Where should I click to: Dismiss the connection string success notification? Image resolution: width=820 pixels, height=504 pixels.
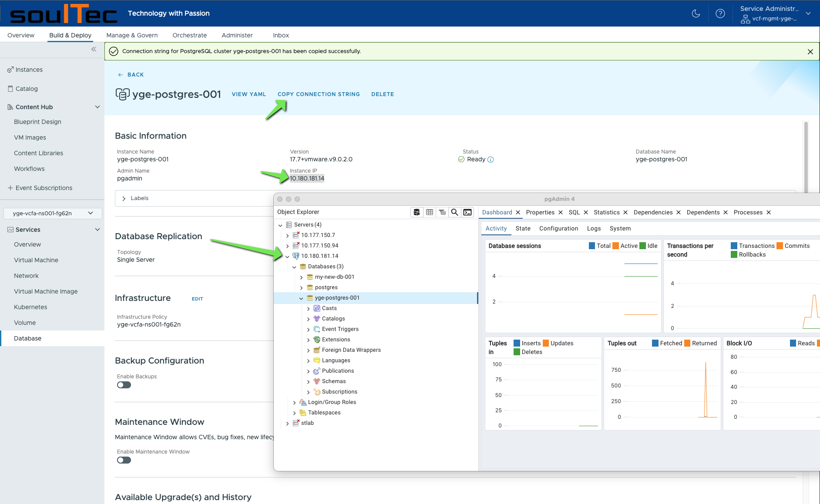coord(810,51)
